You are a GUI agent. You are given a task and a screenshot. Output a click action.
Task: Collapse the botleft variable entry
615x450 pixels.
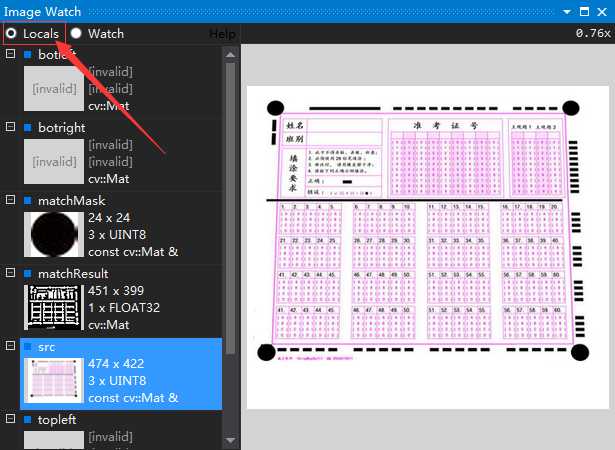[10, 54]
